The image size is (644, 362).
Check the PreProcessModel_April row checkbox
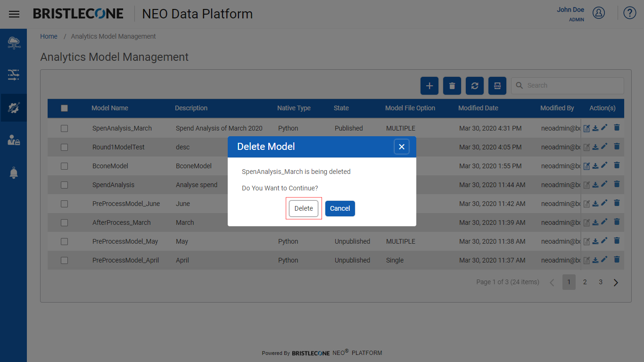(x=65, y=260)
